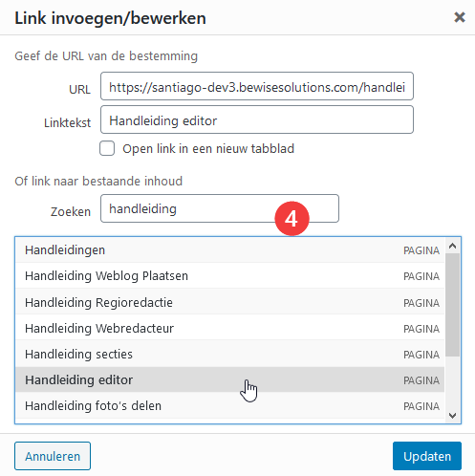The image size is (475, 476).
Task: Click the scrollbar up arrow
Action: click(x=452, y=246)
